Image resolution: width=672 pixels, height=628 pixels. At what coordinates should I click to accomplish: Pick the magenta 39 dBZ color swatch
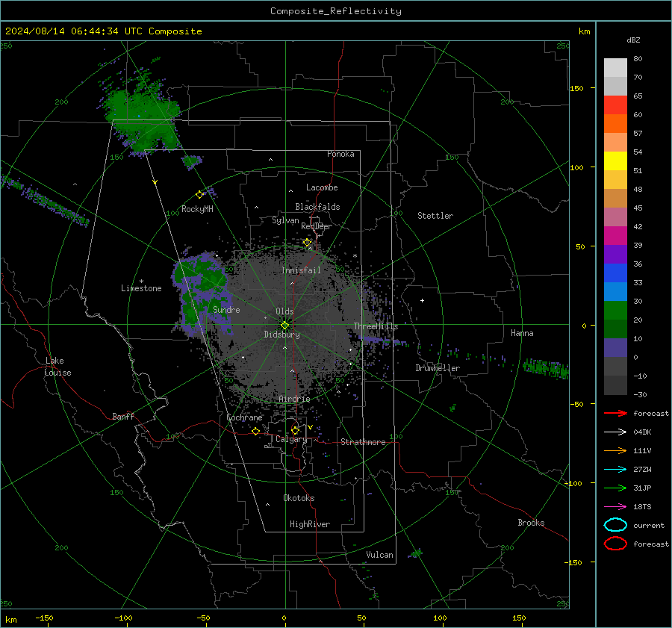click(x=615, y=235)
